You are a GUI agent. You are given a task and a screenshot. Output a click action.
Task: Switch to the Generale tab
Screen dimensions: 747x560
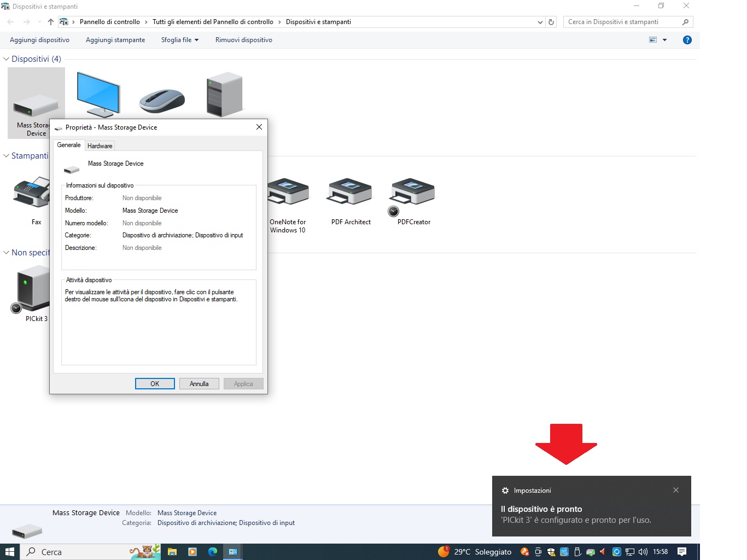tap(69, 145)
